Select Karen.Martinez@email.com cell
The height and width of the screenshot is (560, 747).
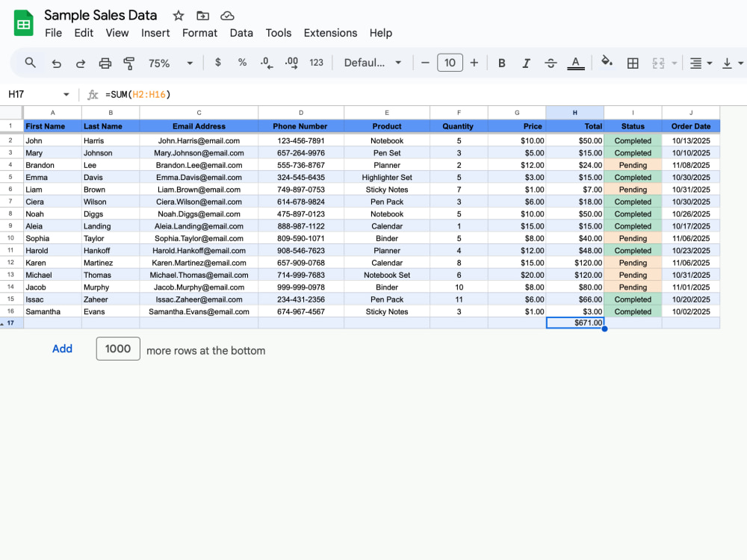point(199,263)
